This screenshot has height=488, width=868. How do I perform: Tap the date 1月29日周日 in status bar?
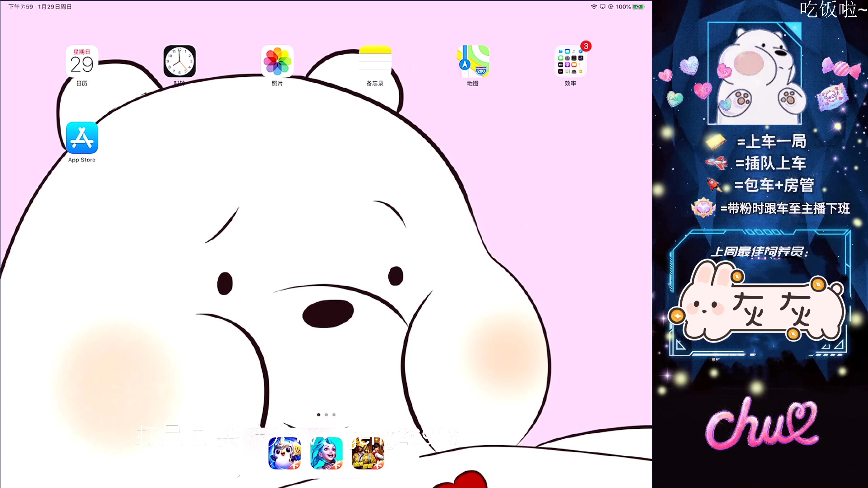(55, 7)
